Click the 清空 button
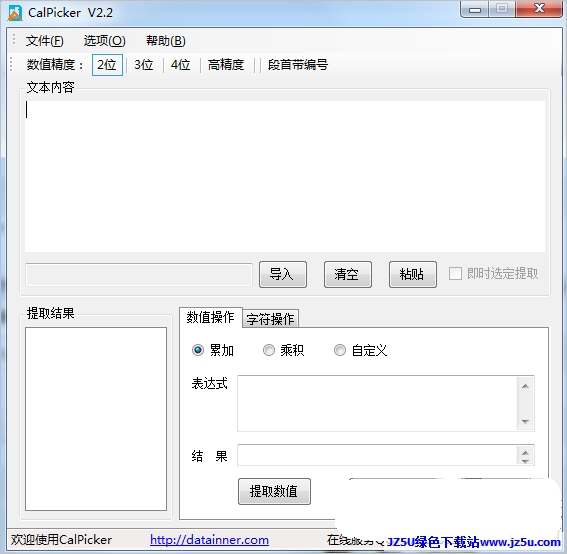This screenshot has height=554, width=567. [x=348, y=274]
